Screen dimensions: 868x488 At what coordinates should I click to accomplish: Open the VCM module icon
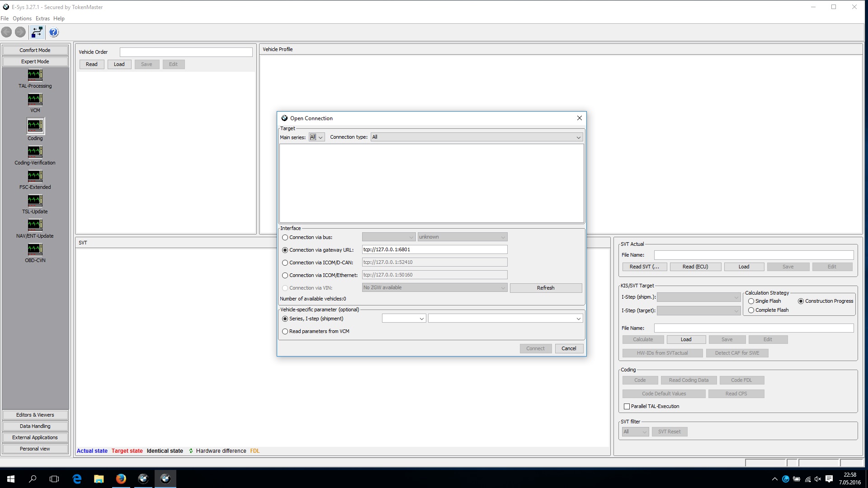[35, 99]
